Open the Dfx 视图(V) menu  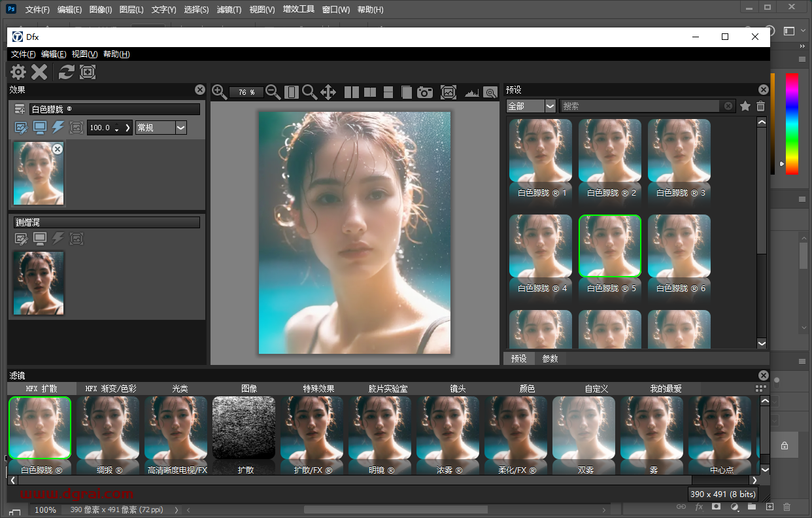(85, 54)
